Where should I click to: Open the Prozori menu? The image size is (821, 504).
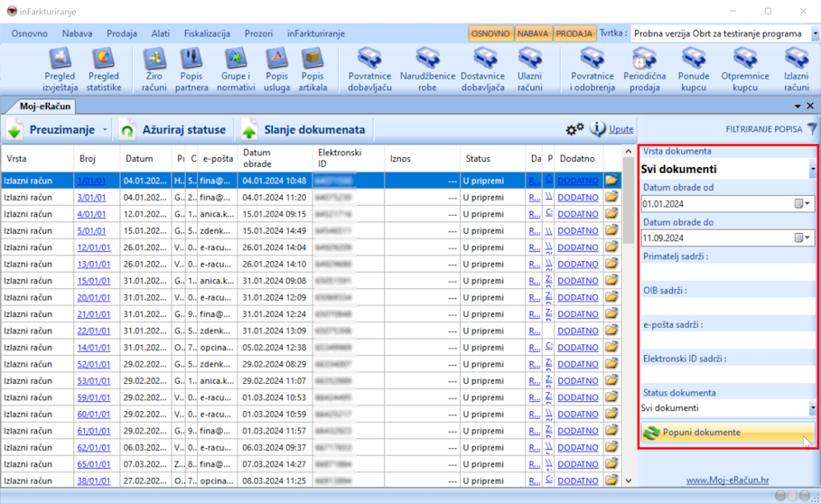click(x=258, y=33)
